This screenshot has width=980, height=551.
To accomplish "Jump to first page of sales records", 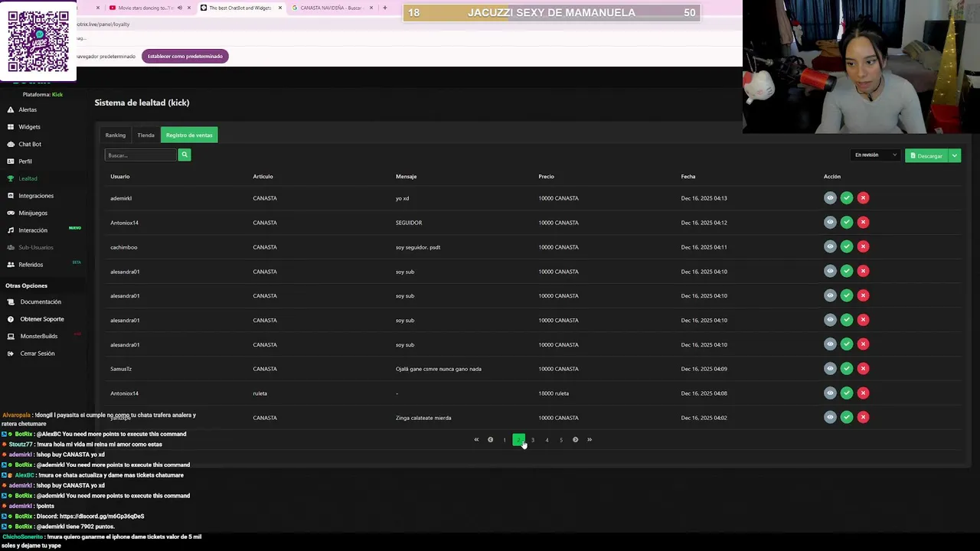I will point(476,439).
